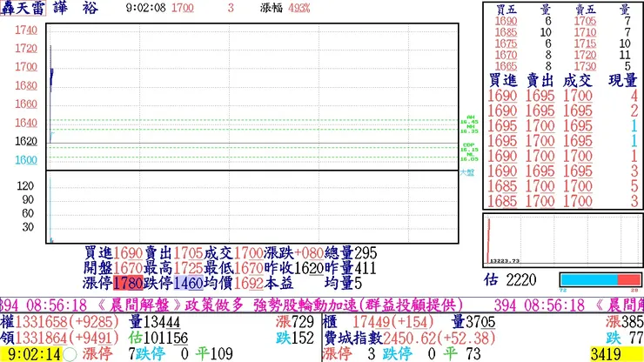Click the 賣出 header in the tick table
The image size is (644, 362).
pos(540,81)
